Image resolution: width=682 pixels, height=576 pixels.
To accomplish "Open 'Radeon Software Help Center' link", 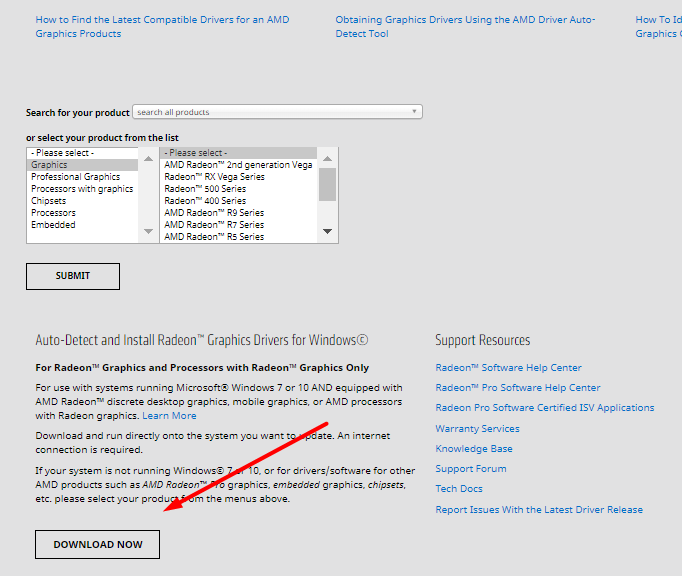I will click(x=508, y=368).
